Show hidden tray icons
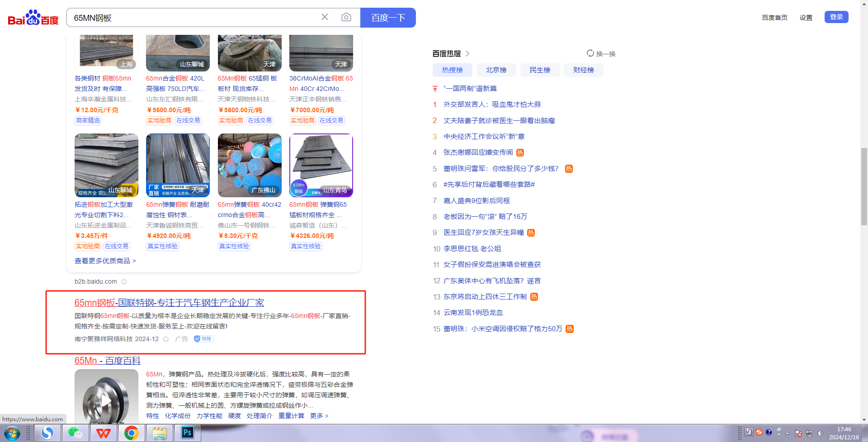 787,433
